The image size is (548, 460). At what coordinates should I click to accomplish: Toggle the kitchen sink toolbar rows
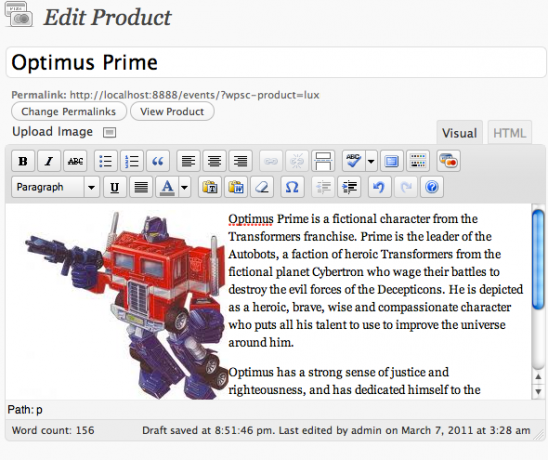pyautogui.click(x=418, y=161)
